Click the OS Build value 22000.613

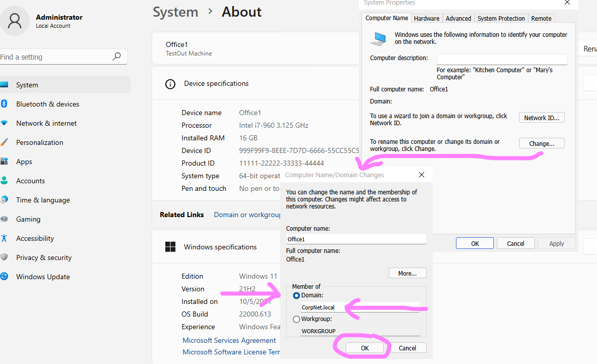(x=255, y=314)
